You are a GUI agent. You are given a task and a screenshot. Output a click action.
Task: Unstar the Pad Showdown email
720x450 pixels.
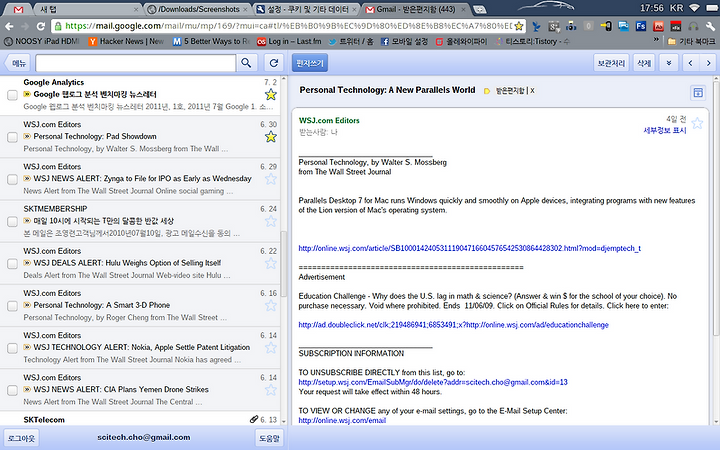click(x=271, y=136)
